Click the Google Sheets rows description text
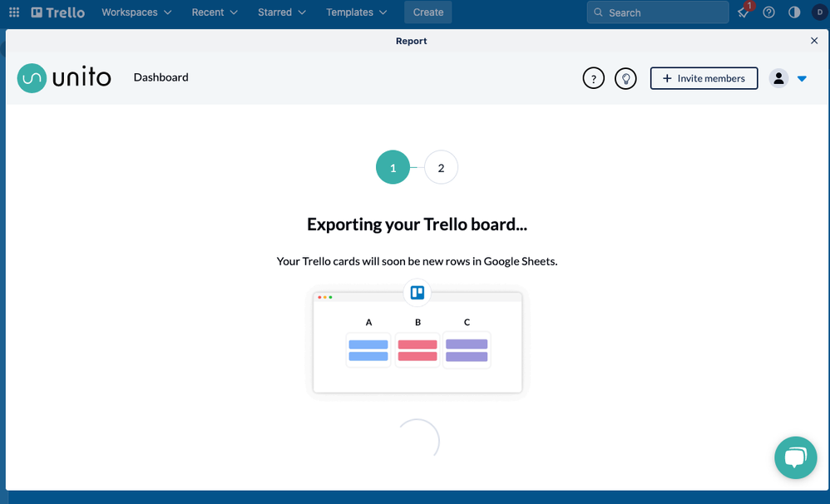The image size is (830, 504). (x=417, y=261)
